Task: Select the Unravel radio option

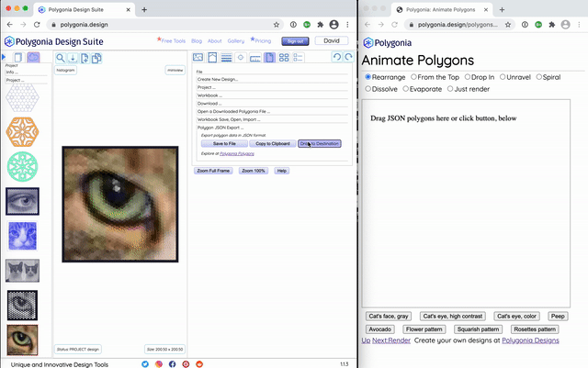Action: [503, 77]
